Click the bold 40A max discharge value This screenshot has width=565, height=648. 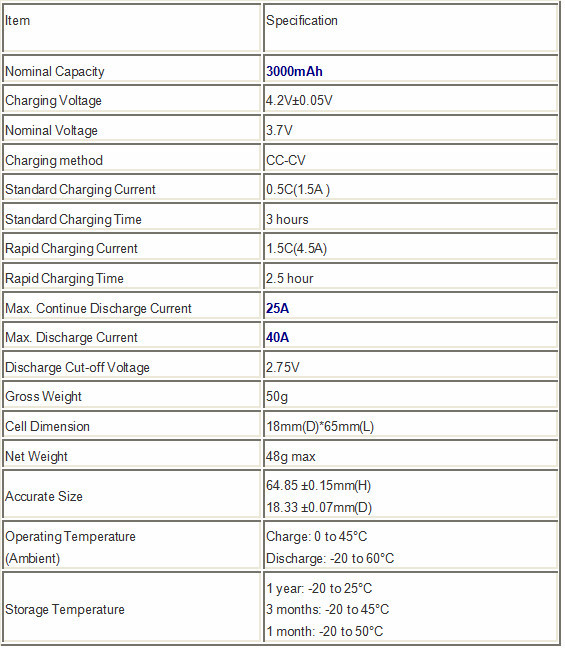(x=277, y=338)
